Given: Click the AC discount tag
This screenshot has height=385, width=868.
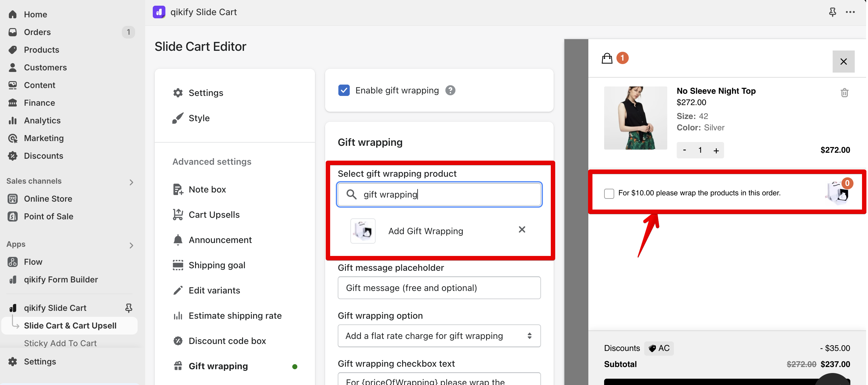Looking at the screenshot, I should click(659, 348).
